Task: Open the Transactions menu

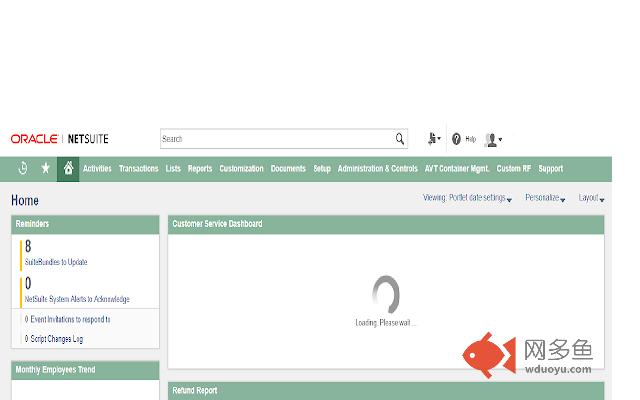Action: (x=138, y=169)
